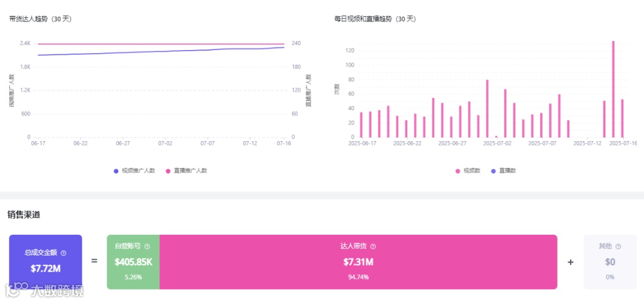
Task: Click the help icon beside 总成交金额
Action: point(64,253)
